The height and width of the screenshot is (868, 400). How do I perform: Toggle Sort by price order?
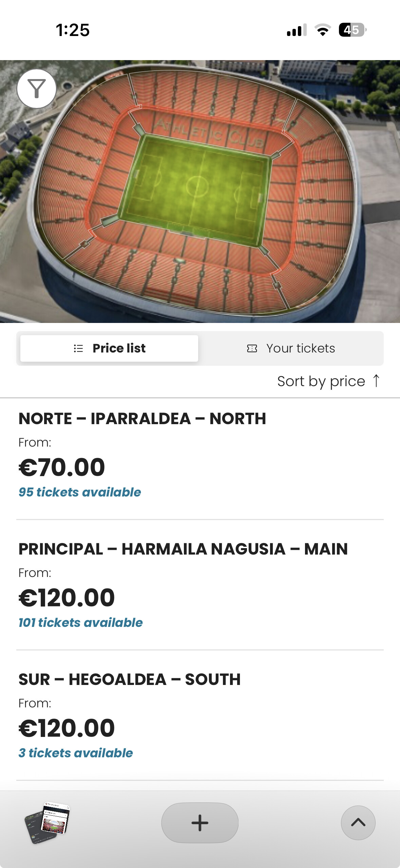321,381
